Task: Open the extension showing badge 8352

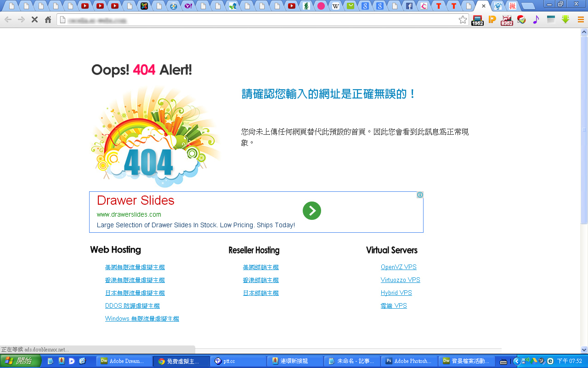Action: (x=507, y=20)
